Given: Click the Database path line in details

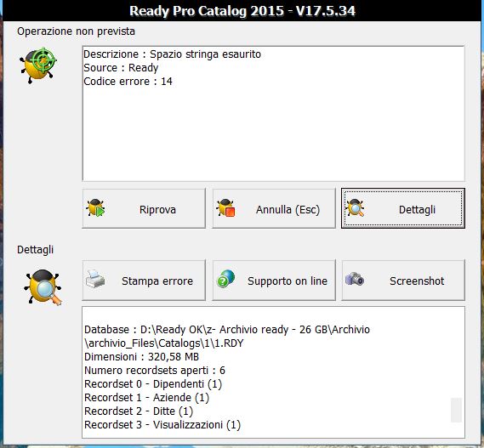Looking at the screenshot, I should 227,337.
